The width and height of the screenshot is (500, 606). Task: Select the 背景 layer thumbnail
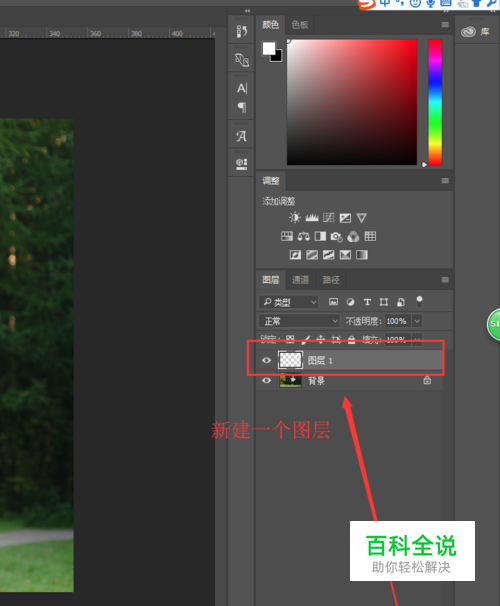pos(290,380)
